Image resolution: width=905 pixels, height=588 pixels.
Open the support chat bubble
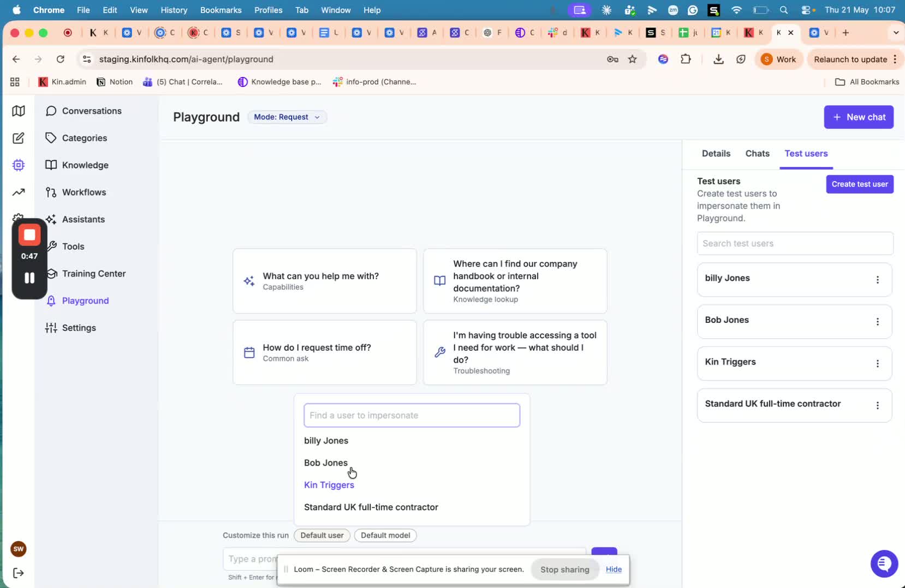(884, 563)
